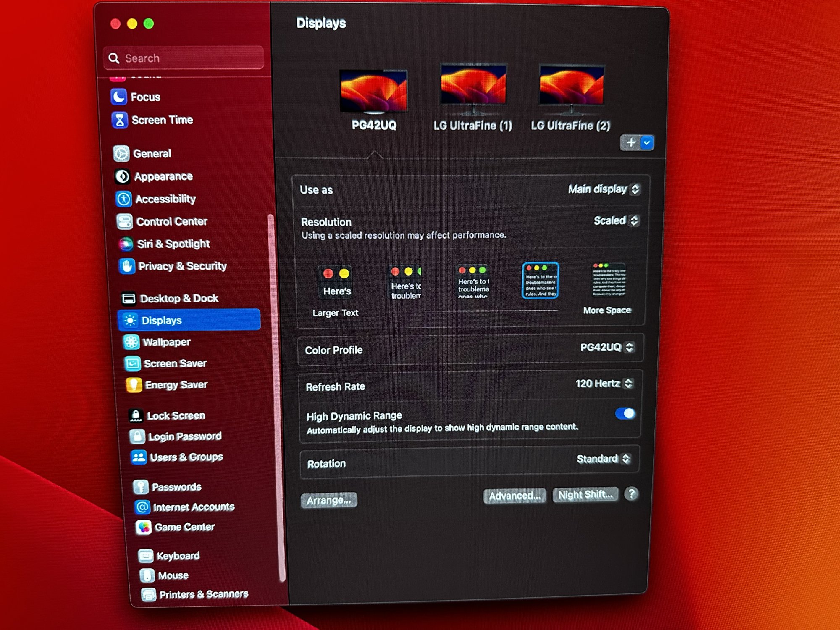This screenshot has width=840, height=630.
Task: Open Game Center icon
Action: pos(144,528)
